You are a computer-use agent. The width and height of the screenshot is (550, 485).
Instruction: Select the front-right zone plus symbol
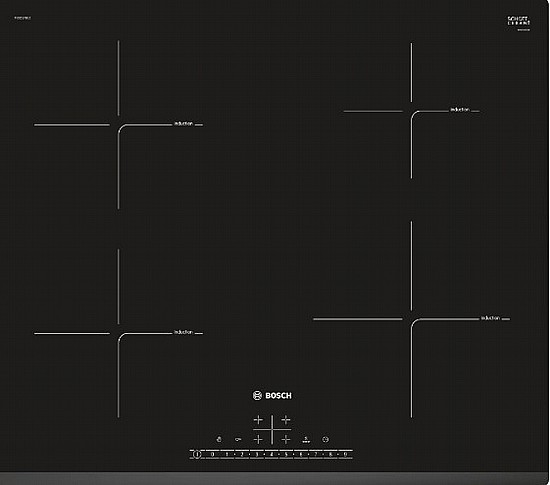[286, 439]
